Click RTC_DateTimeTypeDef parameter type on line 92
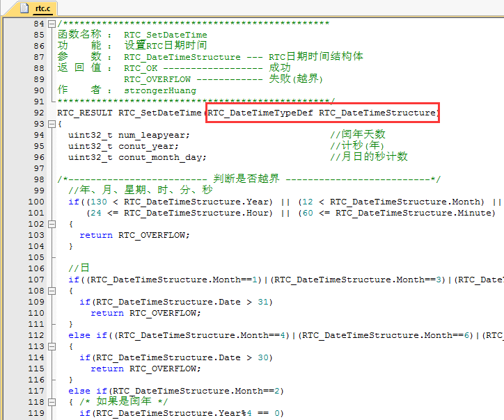504x420 pixels. pyautogui.click(x=260, y=113)
